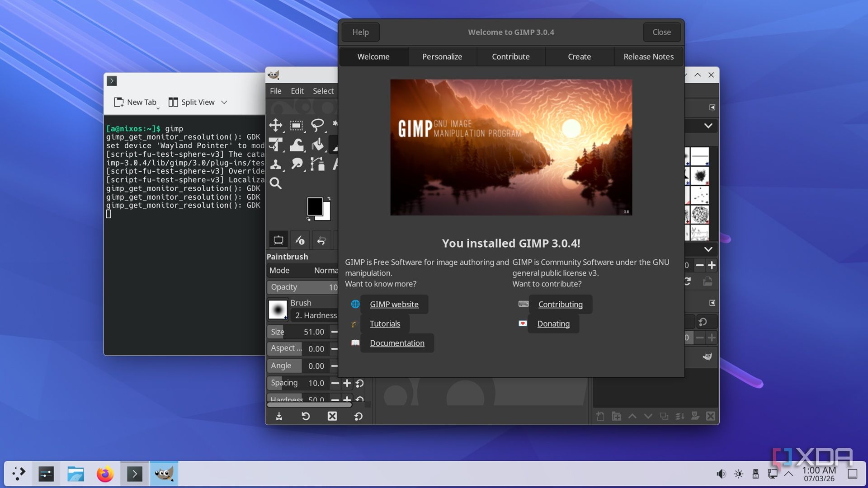
Task: Switch to the Create tab
Action: (x=579, y=56)
